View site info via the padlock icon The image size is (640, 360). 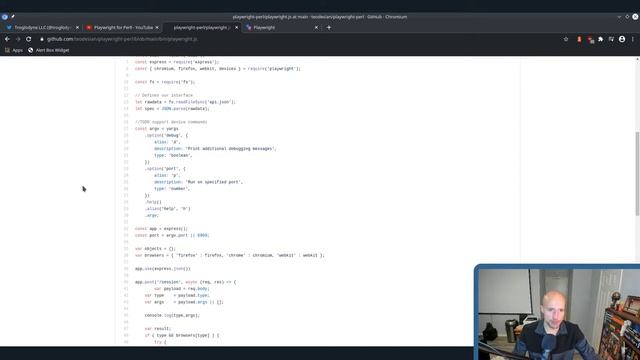42,39
